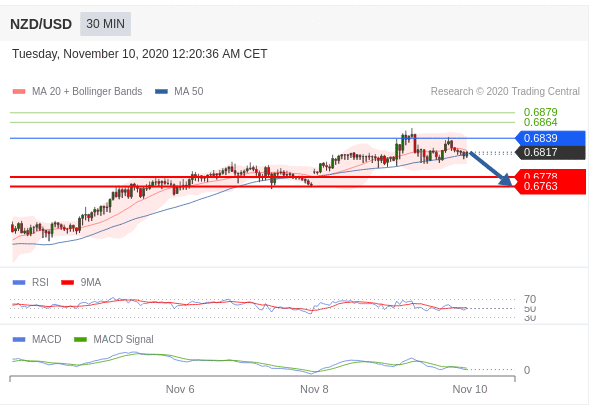
Task: Toggle the MACD legend item
Action: tap(37, 339)
